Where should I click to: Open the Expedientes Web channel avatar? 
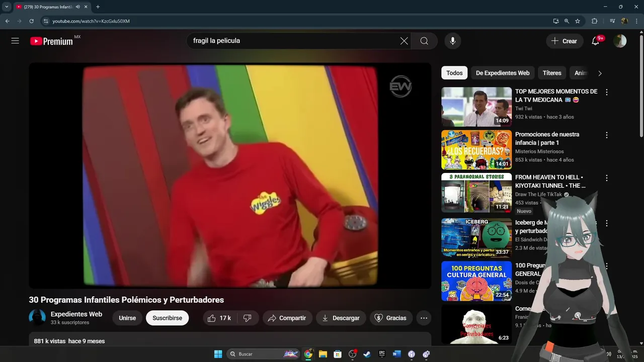(x=37, y=318)
